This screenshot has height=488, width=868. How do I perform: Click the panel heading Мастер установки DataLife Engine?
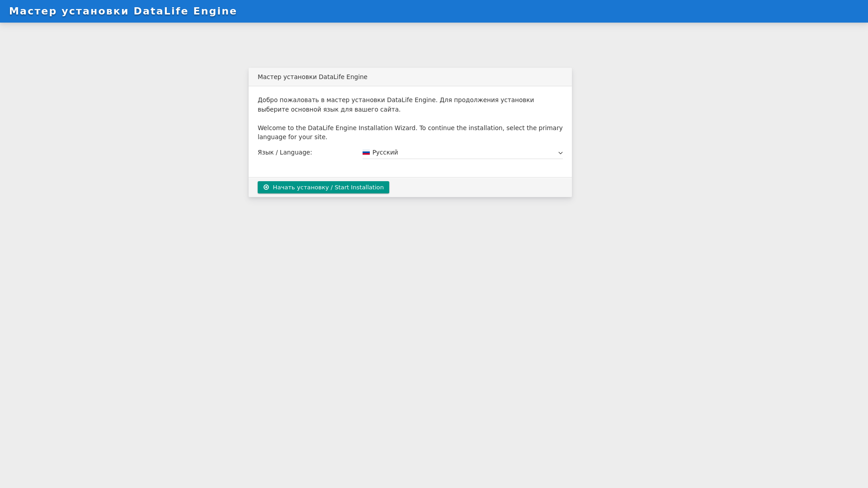[312, 77]
